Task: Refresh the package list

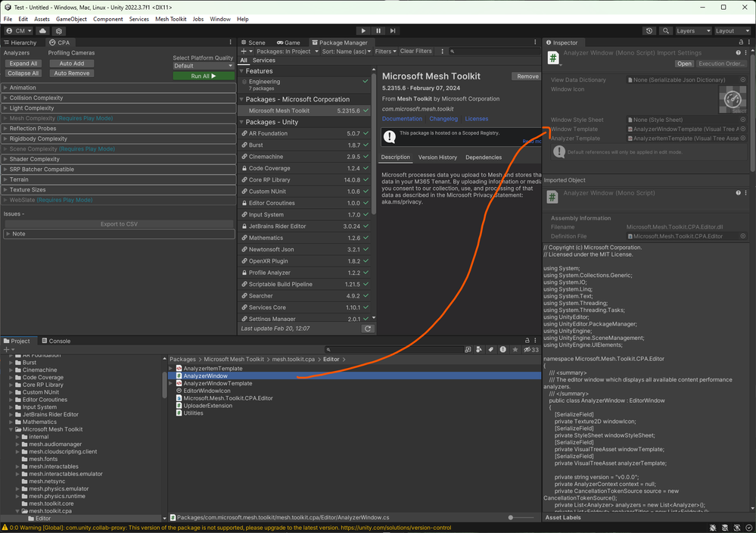Action: [368, 329]
